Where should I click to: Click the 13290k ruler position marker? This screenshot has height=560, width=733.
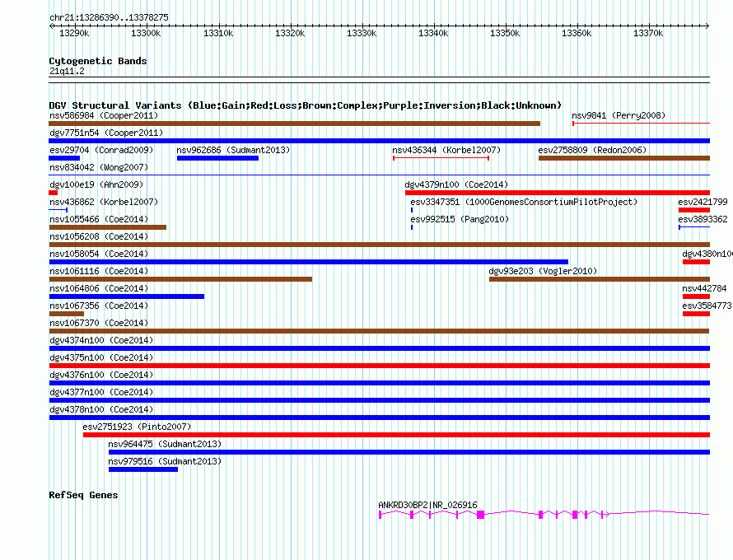[x=74, y=33]
